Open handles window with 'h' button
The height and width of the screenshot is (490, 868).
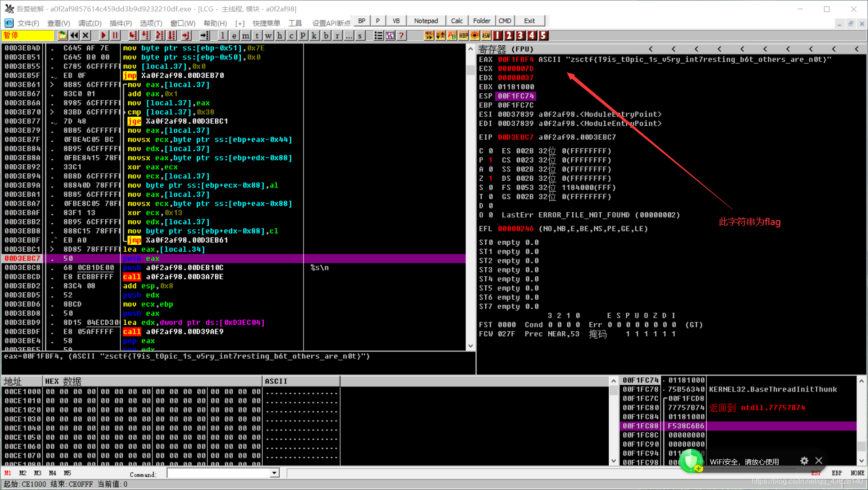point(280,35)
